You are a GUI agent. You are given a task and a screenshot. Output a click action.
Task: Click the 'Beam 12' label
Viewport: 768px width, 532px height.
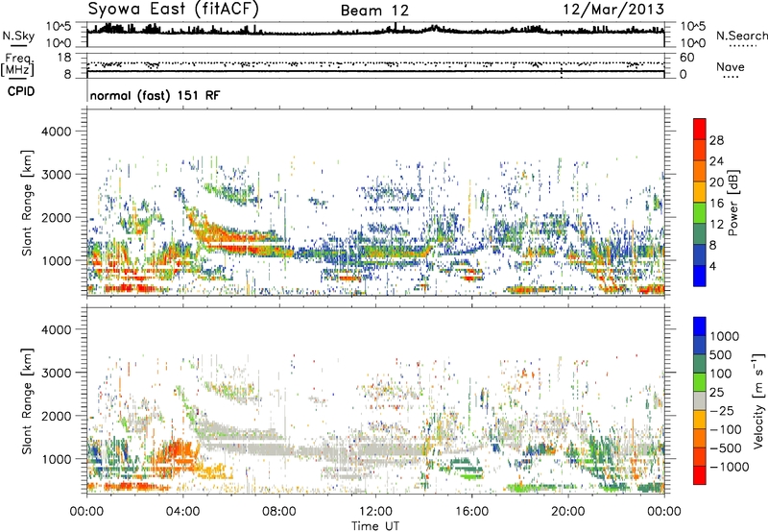click(374, 11)
